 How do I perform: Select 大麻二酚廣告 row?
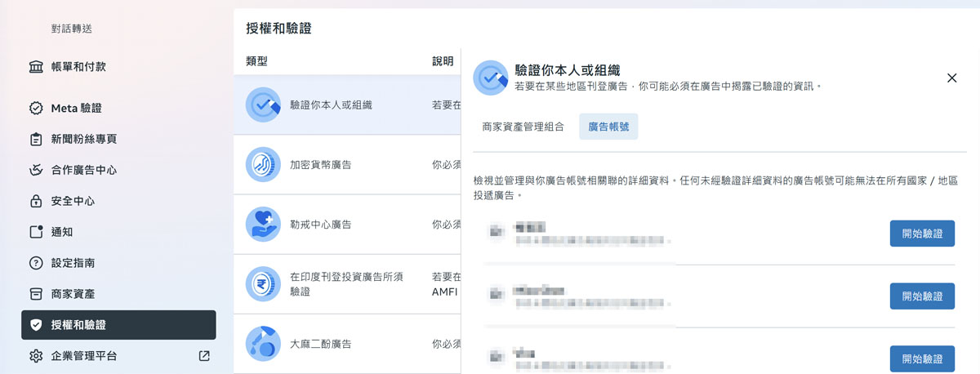coord(347,344)
